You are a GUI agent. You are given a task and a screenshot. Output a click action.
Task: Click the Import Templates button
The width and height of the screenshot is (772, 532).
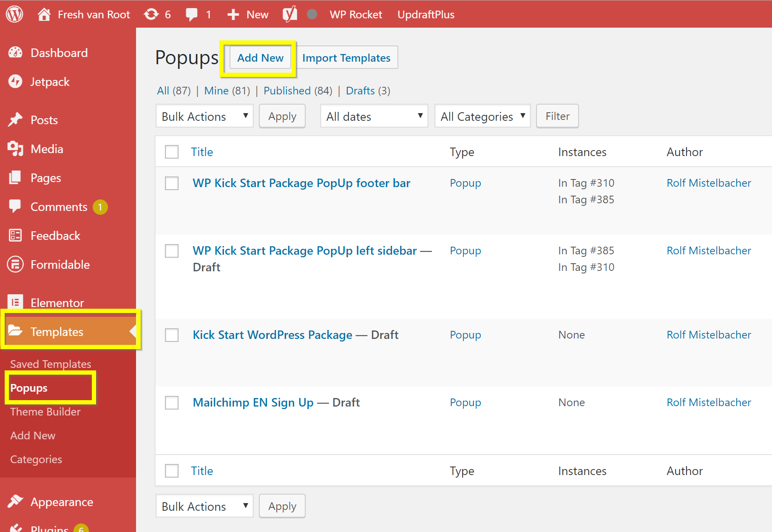(346, 57)
